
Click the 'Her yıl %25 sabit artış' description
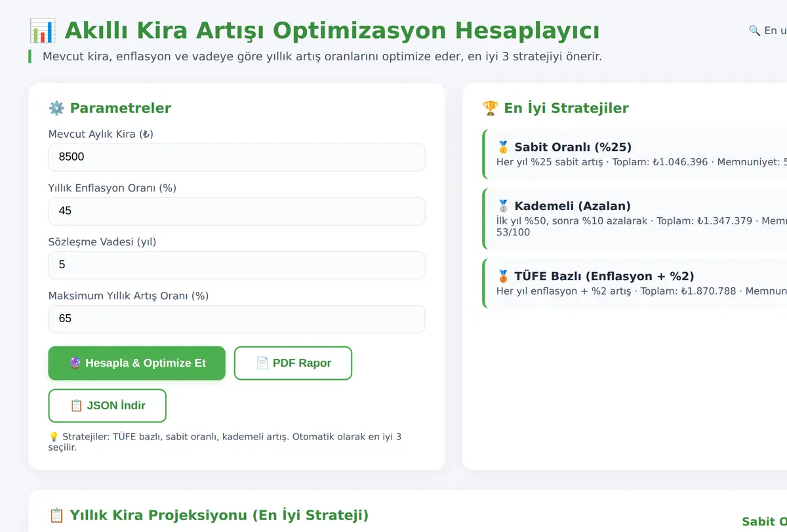550,161
